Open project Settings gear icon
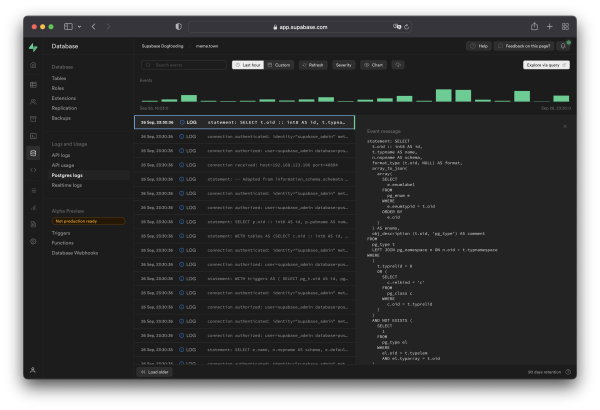Screen dimensions: 600x410 34,240
